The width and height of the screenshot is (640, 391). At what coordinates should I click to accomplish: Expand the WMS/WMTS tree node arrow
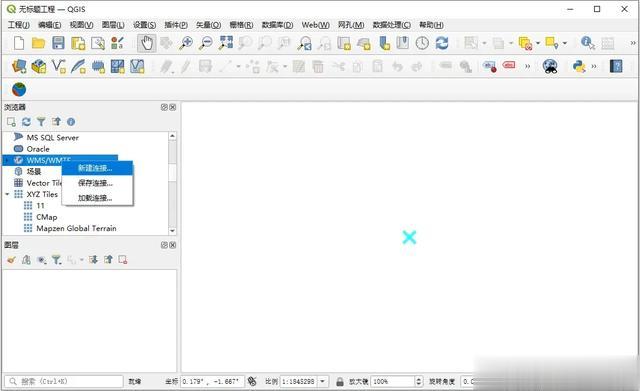pos(7,160)
